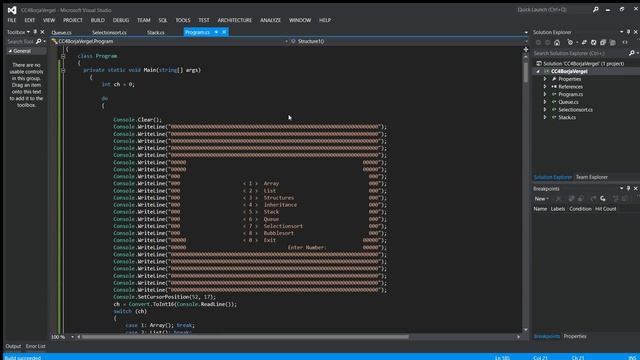
Task: Switch to bottom Properties tab
Action: point(575,336)
